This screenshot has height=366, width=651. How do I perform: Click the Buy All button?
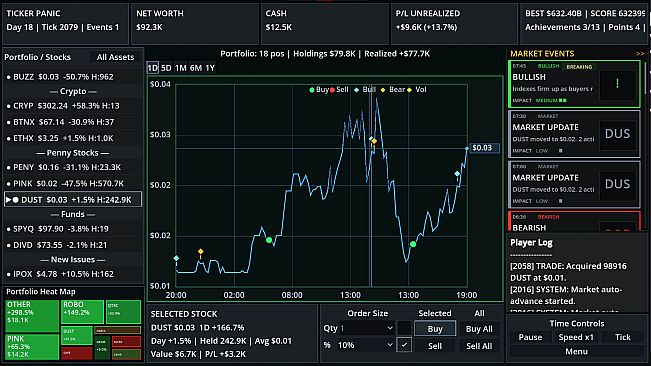click(479, 329)
